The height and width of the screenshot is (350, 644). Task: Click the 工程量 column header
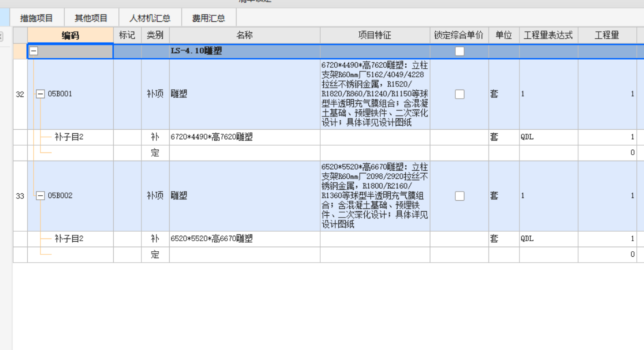click(x=607, y=36)
